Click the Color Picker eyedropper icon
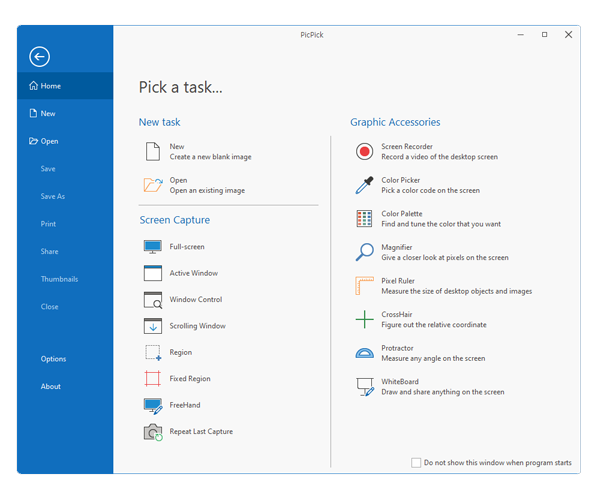 pyautogui.click(x=365, y=185)
